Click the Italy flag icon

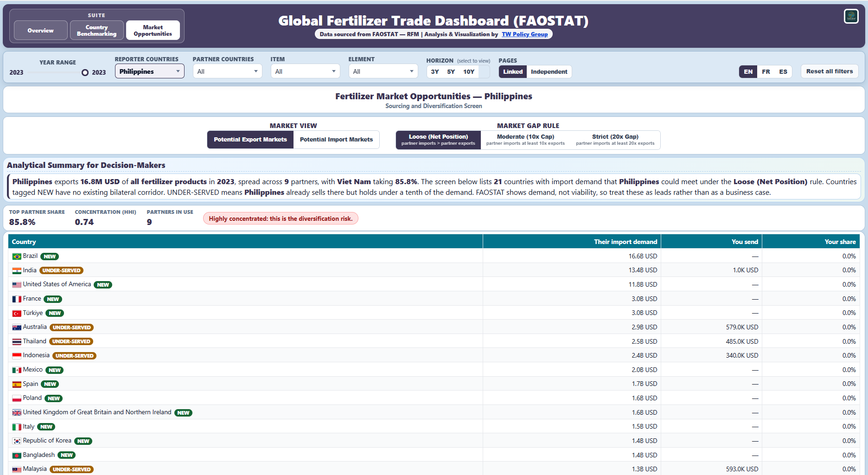coord(17,427)
